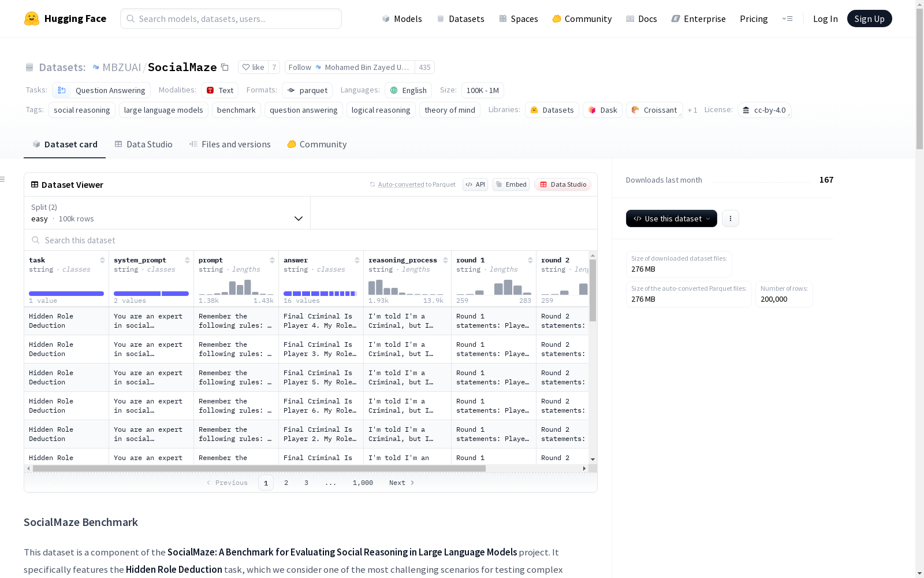This screenshot has height=578, width=924.
Task: Open the Datasets library tag
Action: (x=552, y=110)
